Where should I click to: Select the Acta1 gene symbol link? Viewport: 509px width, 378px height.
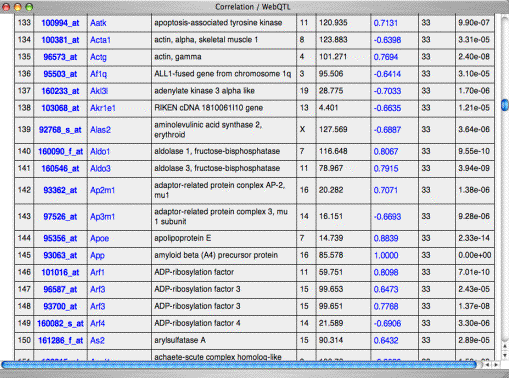click(100, 40)
